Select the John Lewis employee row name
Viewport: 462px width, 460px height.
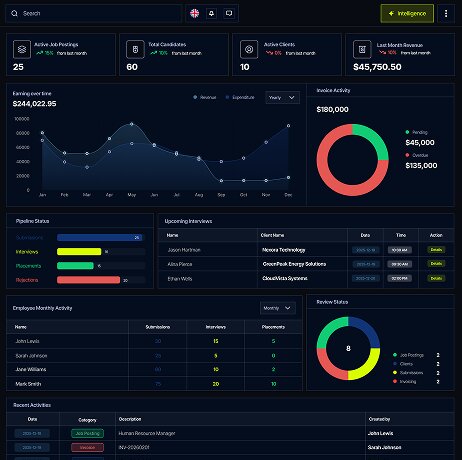tap(27, 341)
